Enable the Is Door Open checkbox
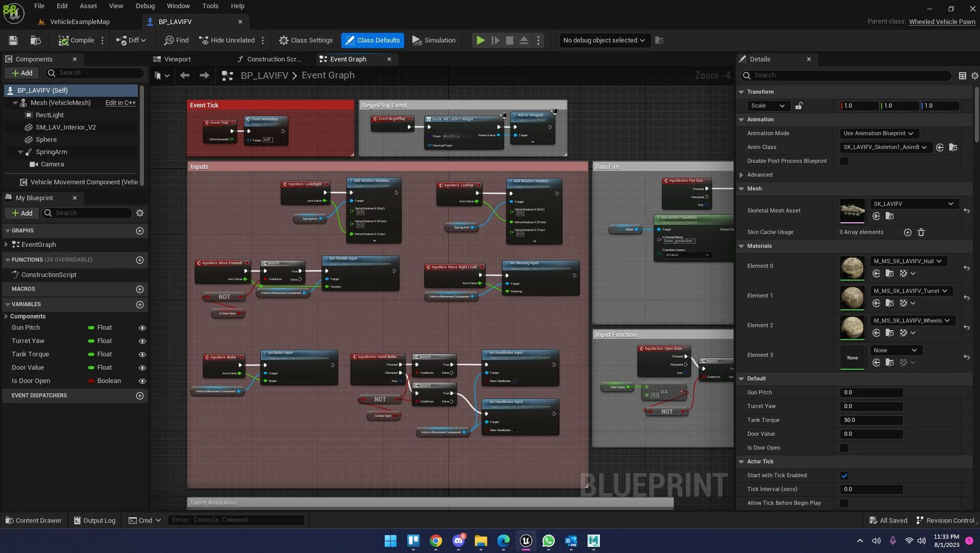The height and width of the screenshot is (553, 980). coord(844,448)
